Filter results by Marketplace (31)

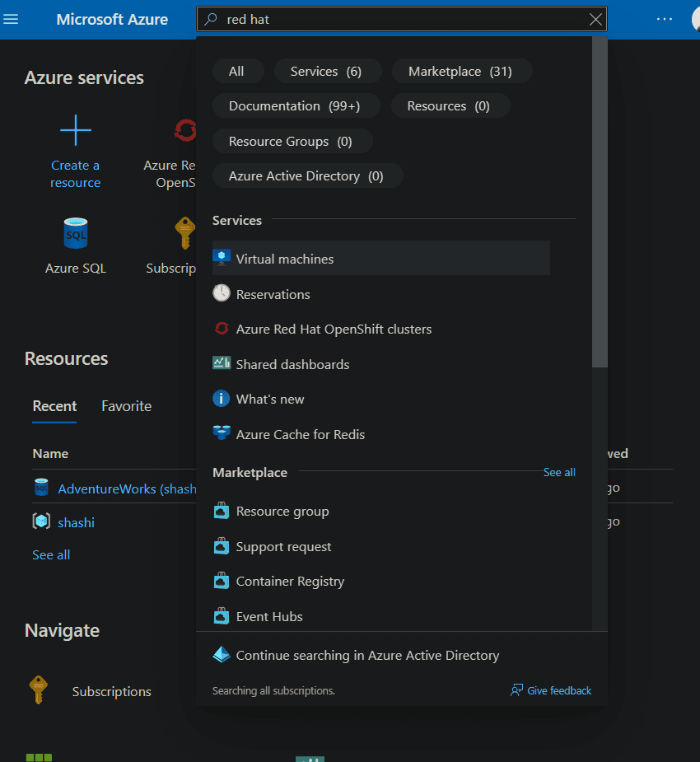(460, 71)
